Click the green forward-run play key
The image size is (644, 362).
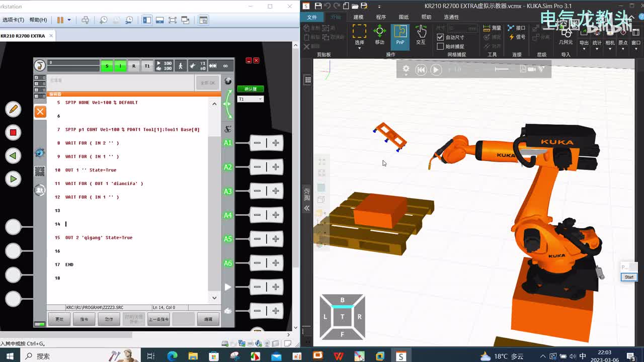click(13, 179)
